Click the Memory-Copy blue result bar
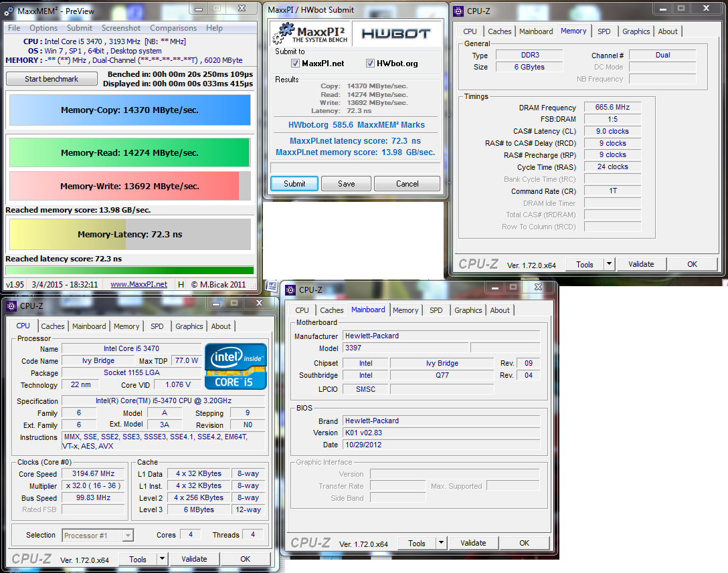Screen dimensions: 728x573 130,110
